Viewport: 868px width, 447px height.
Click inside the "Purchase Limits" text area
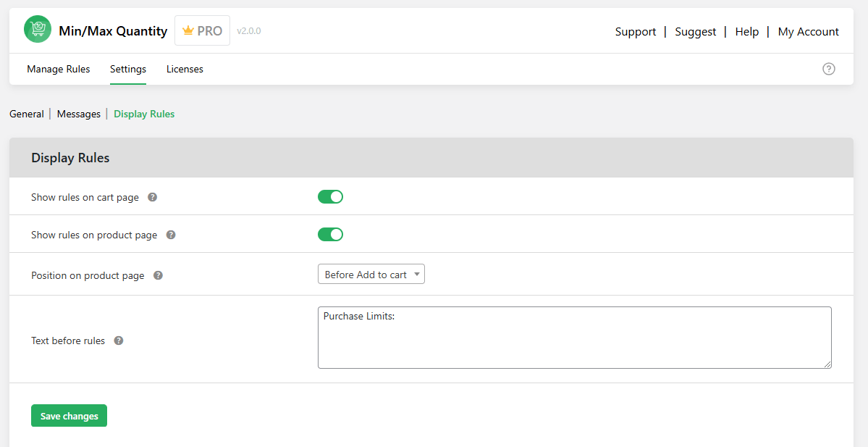click(x=574, y=337)
